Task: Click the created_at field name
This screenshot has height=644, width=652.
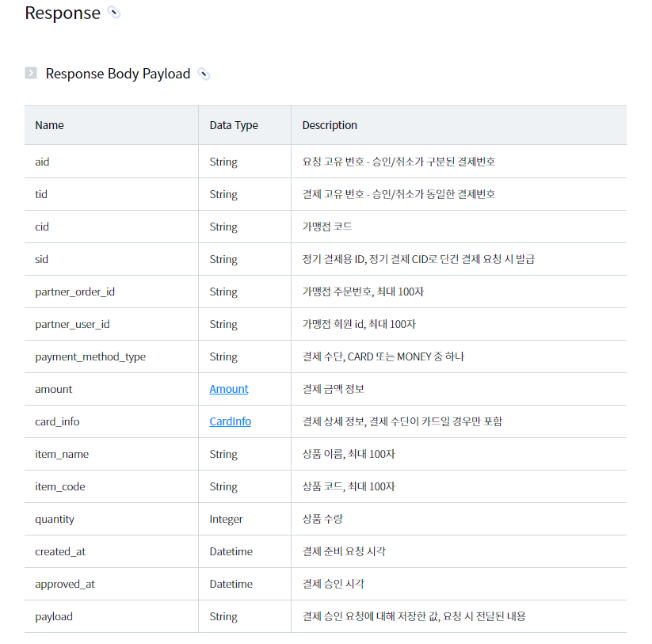Action: click(x=60, y=551)
